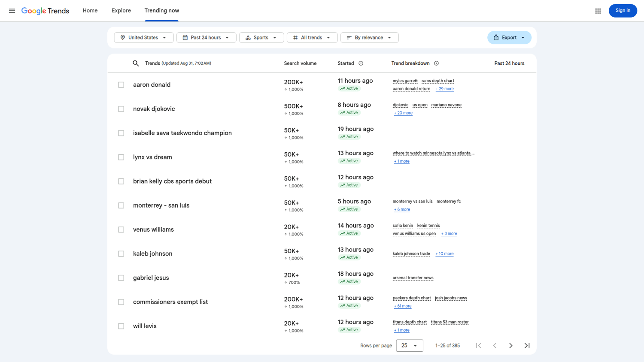Screen dimensions: 644x362
Task: Open the gabriel jesus trend row
Action: tap(322, 278)
